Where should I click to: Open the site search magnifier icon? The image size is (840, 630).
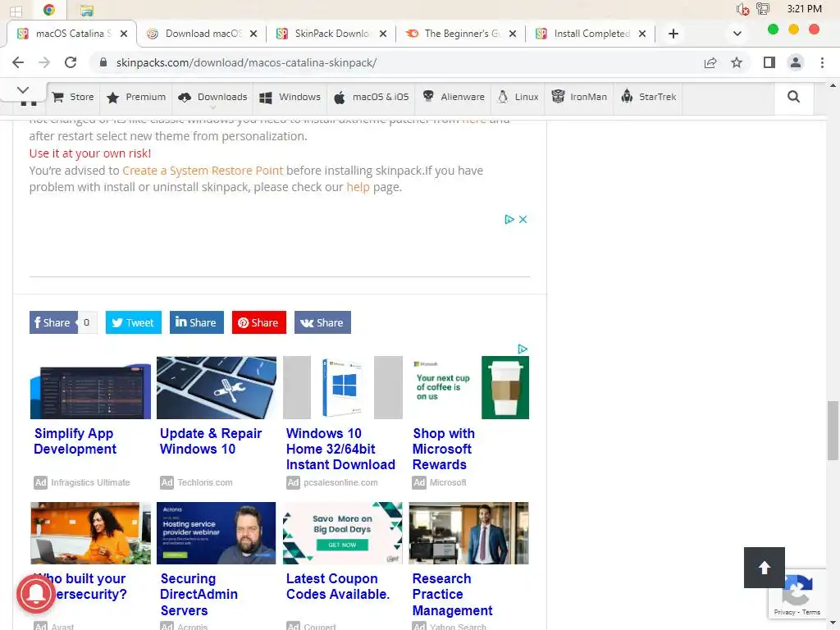[793, 97]
